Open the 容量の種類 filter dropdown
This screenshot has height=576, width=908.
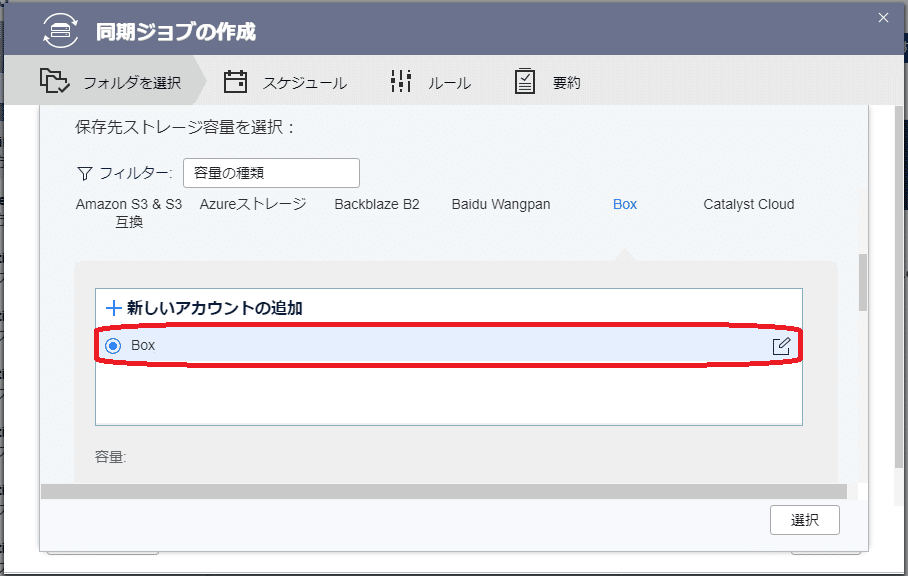coord(271,173)
